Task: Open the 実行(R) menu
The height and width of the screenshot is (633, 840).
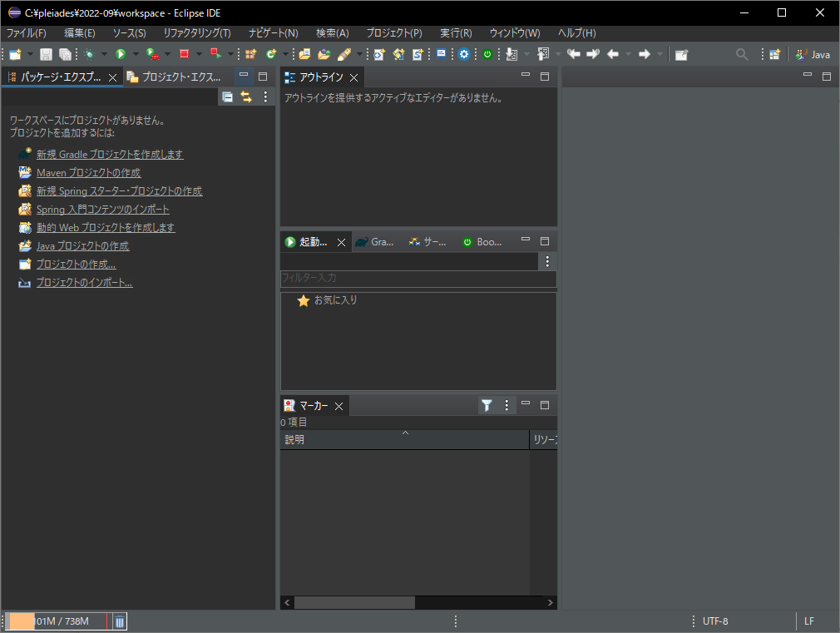Action: click(456, 33)
